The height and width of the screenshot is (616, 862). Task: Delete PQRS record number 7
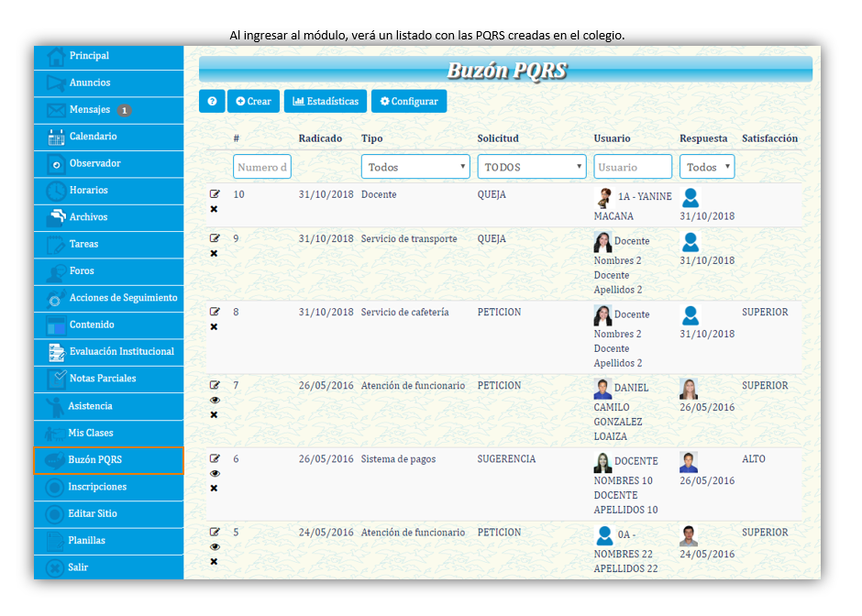[214, 415]
